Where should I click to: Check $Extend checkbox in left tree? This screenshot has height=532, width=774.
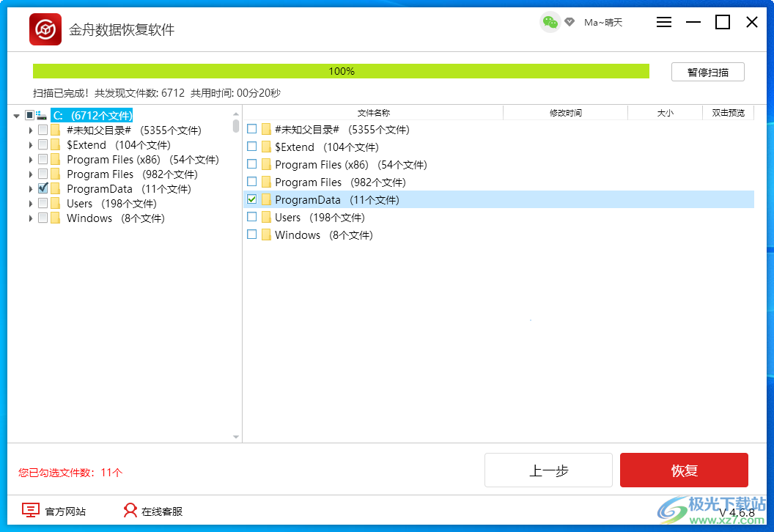(43, 144)
